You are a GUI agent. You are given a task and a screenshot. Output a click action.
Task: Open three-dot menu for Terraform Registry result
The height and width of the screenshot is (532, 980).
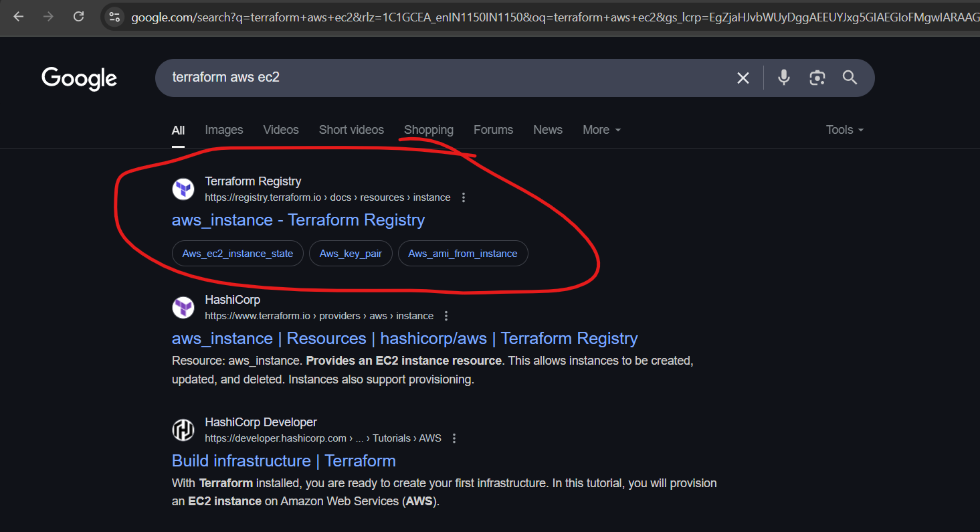[464, 197]
